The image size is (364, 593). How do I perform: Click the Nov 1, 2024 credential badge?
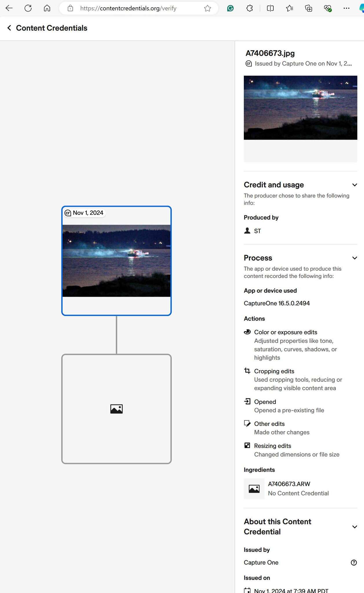coord(84,213)
